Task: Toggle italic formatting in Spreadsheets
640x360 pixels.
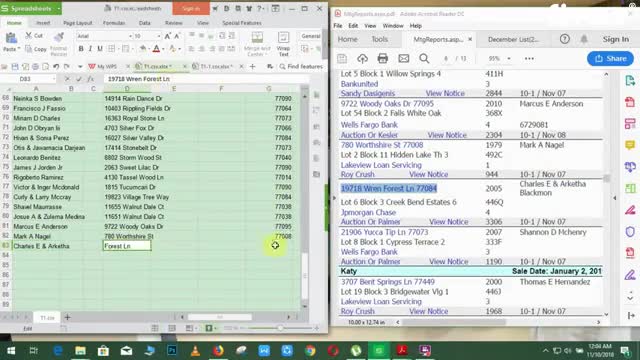Action: [90, 49]
